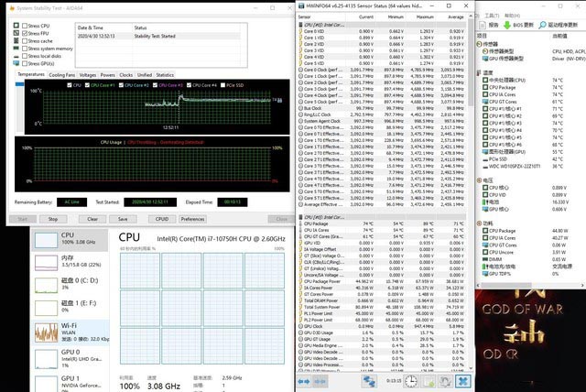Viewport: 586px width, 392px height.
Task: Collapse voltage group in AIDA64 list
Action: (480, 180)
